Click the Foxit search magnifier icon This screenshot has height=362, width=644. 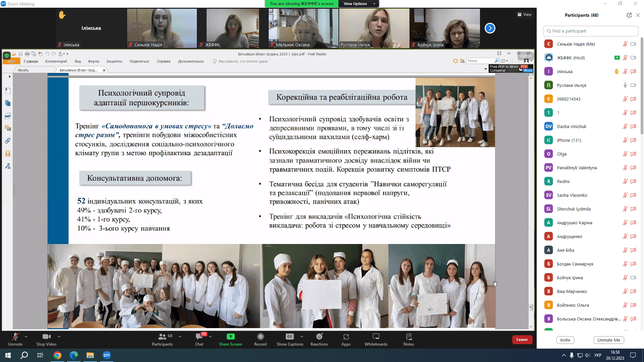(497, 61)
